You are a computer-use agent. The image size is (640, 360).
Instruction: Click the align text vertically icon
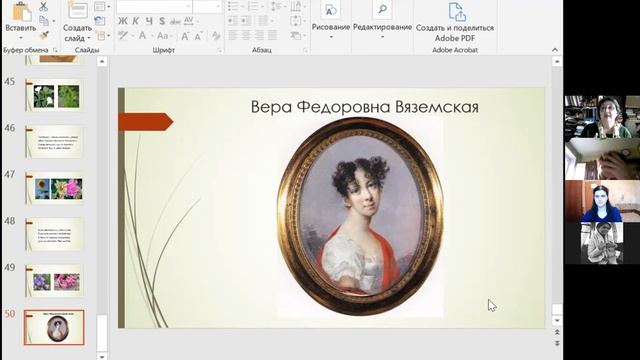(x=296, y=20)
